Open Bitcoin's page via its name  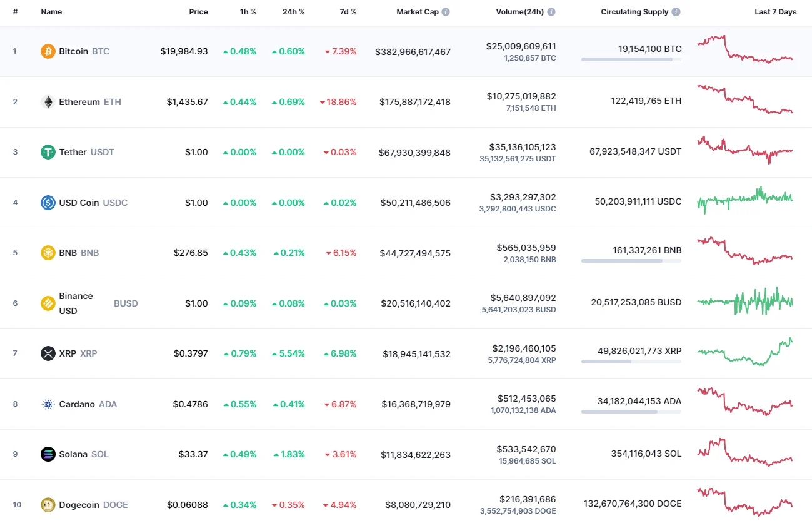73,51
